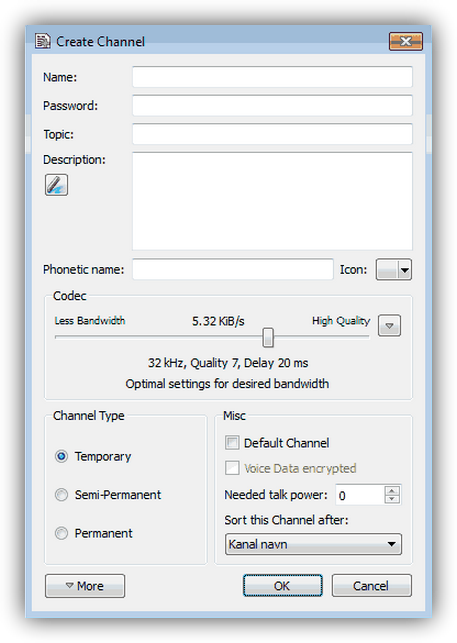This screenshot has width=457, height=643.
Task: Click the Cancel button
Action: (x=371, y=586)
